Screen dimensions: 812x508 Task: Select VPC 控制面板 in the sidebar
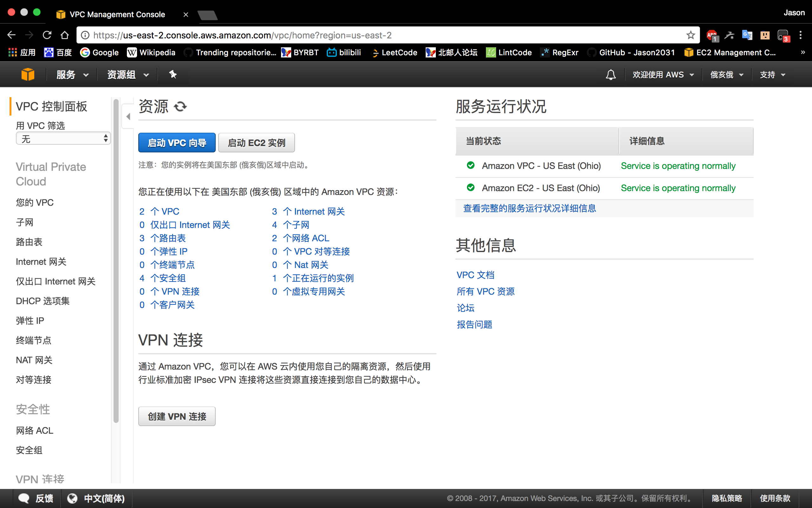point(51,106)
